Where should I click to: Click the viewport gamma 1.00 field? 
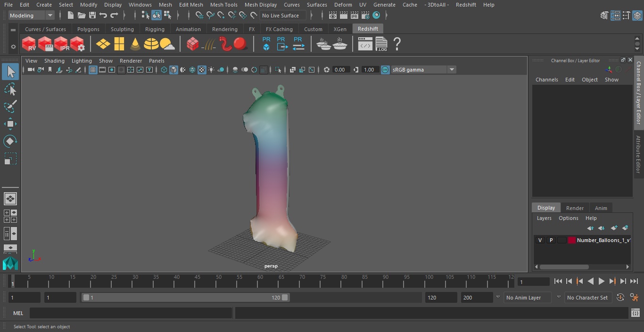pos(370,70)
